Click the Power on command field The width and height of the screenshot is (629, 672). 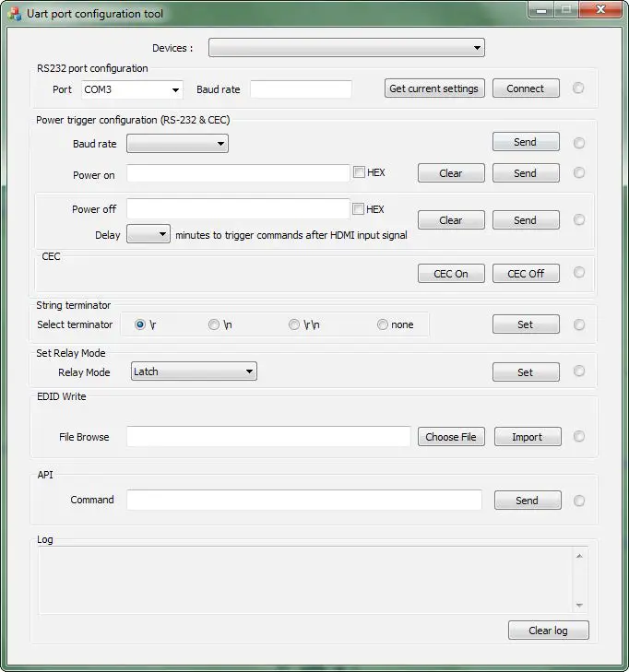click(x=238, y=173)
